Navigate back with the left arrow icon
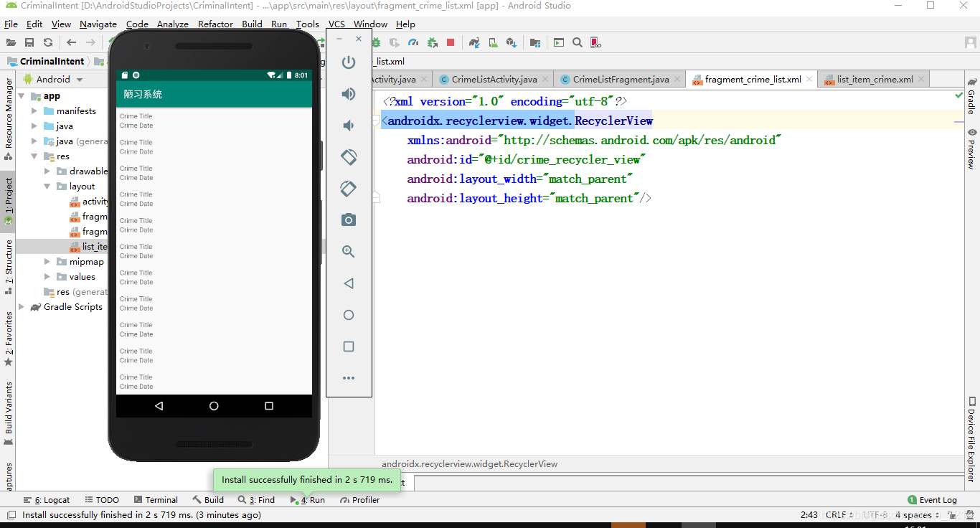The width and height of the screenshot is (980, 528). [71, 42]
